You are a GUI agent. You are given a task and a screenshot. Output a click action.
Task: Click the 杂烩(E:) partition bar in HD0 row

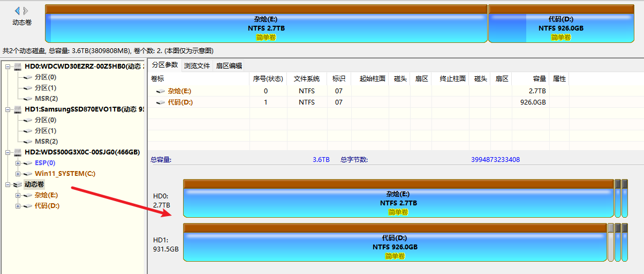click(398, 198)
